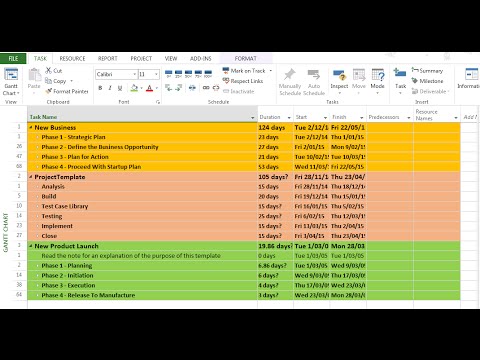
Task: Select the note row about template purpose
Action: (x=244, y=256)
